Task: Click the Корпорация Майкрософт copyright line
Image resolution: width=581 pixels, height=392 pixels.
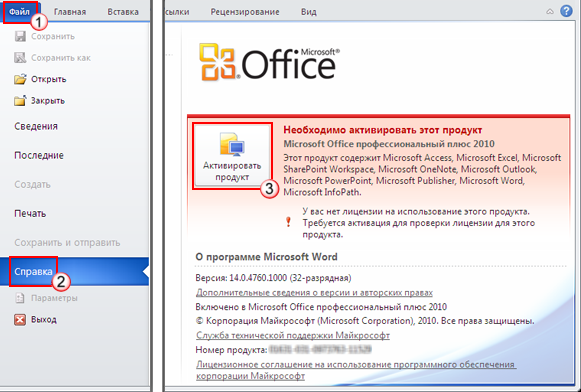Action: tap(365, 321)
